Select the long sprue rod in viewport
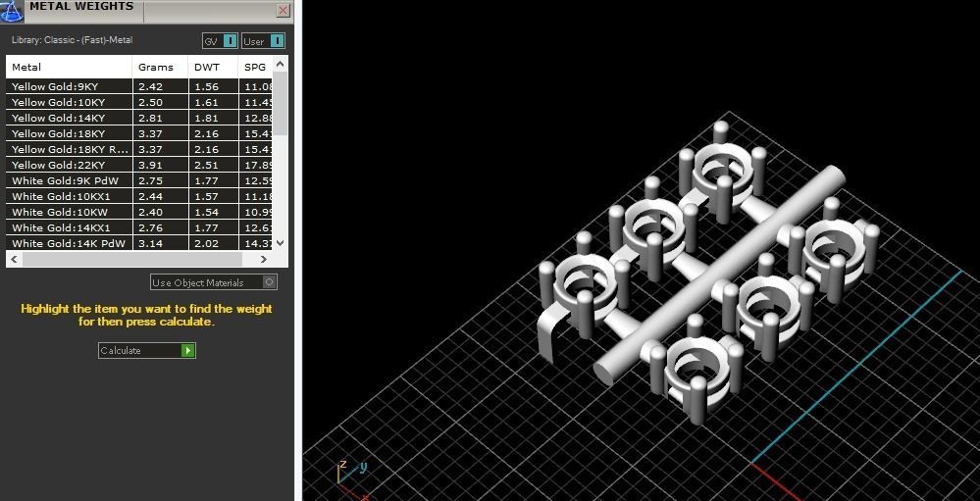Screen dimensions: 980x501 (719, 275)
